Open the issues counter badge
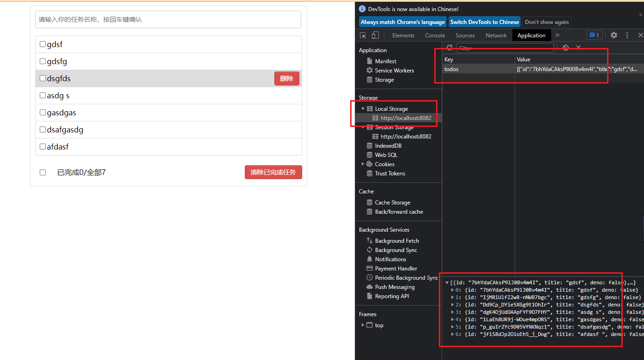Viewport: 644px width, 360px height. coord(594,35)
